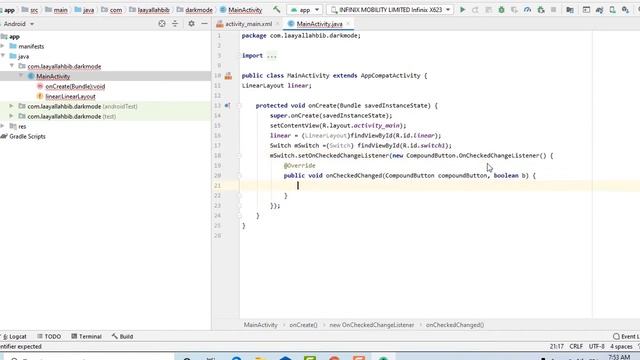Select onCreate(Bundle):void in project tree
Image resolution: width=640 pixels, height=360 pixels.
click(x=75, y=86)
